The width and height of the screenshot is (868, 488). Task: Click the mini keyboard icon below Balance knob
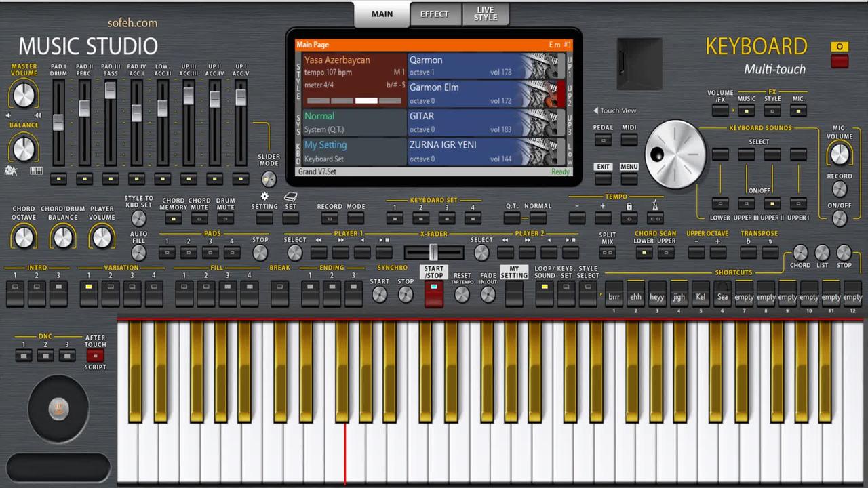35,171
